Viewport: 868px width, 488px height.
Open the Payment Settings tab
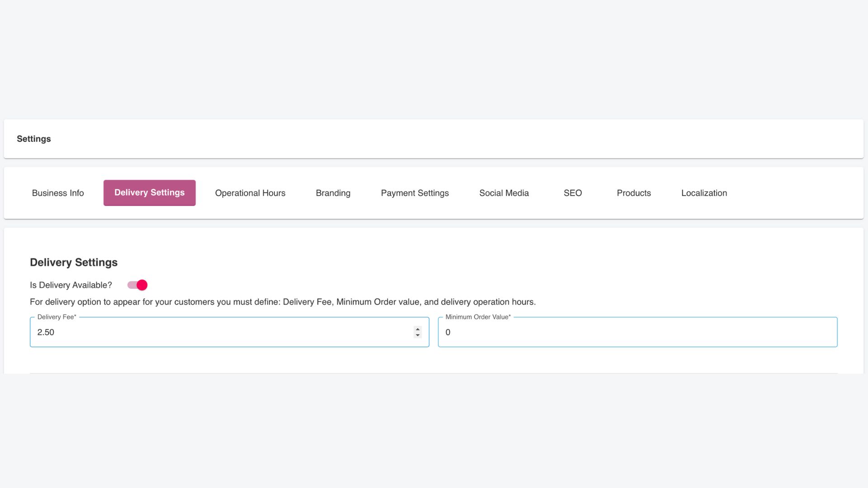(415, 193)
